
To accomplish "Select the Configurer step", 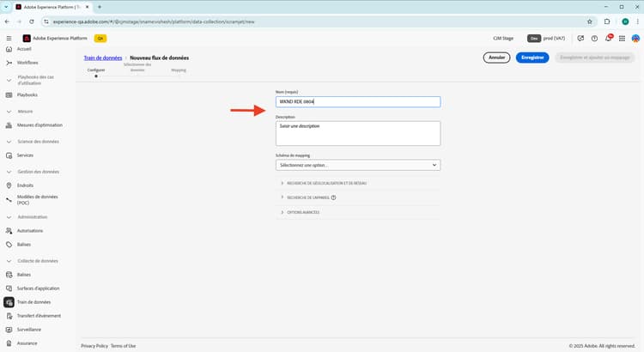I will tap(96, 72).
